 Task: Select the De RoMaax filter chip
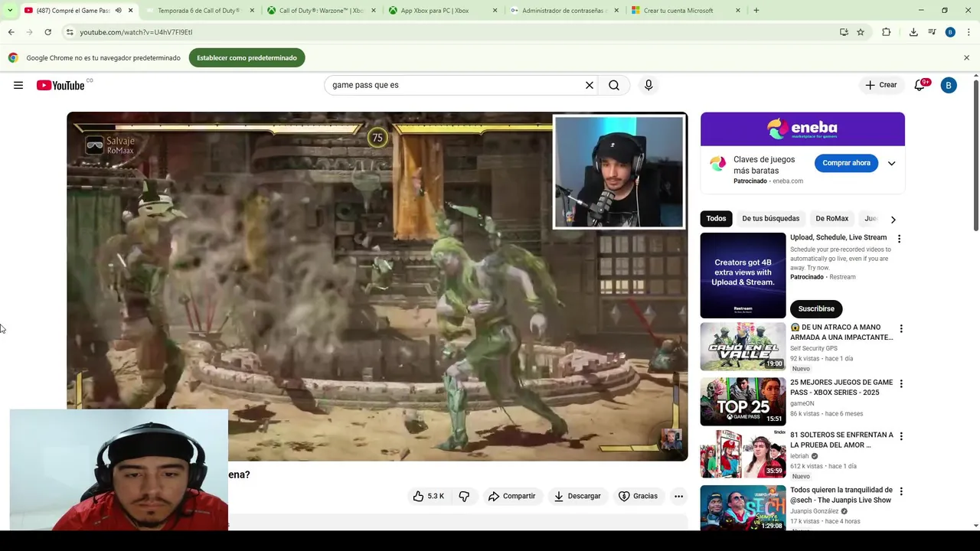(831, 219)
